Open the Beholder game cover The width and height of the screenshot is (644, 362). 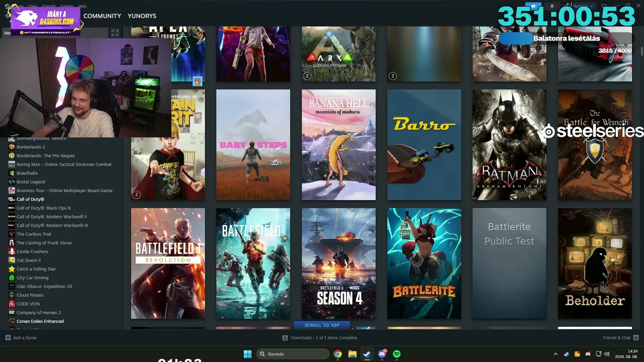[595, 263]
